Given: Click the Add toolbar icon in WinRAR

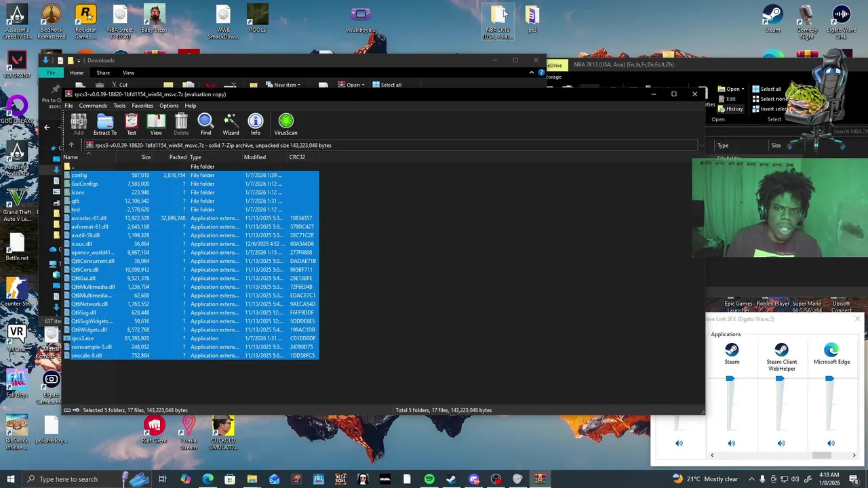Looking at the screenshot, I should point(79,124).
